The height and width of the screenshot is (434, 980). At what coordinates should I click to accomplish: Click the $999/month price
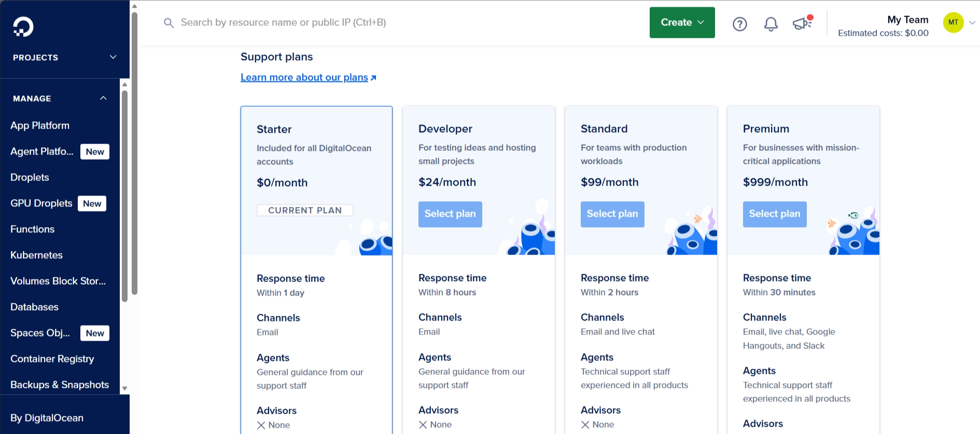(775, 183)
